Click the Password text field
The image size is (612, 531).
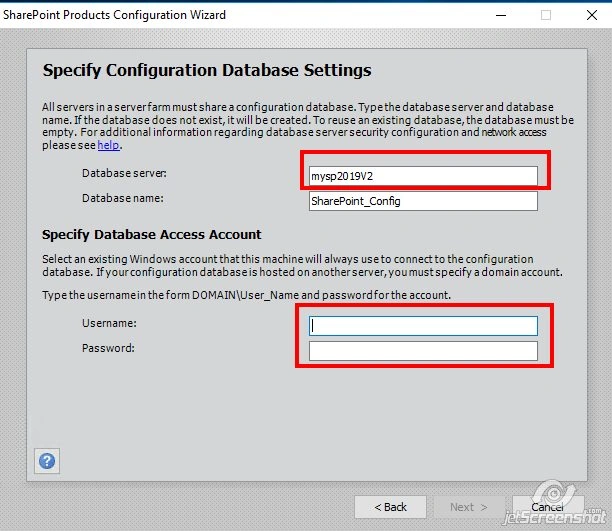point(423,351)
